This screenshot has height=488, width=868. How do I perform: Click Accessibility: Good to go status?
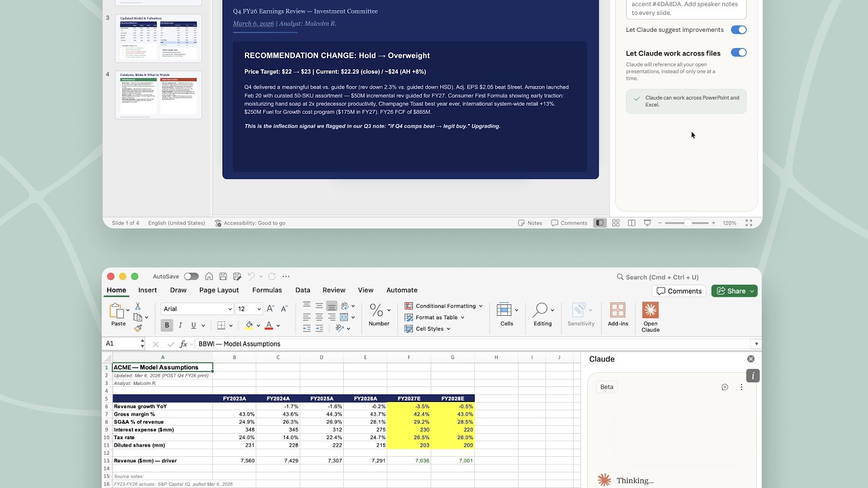click(250, 223)
